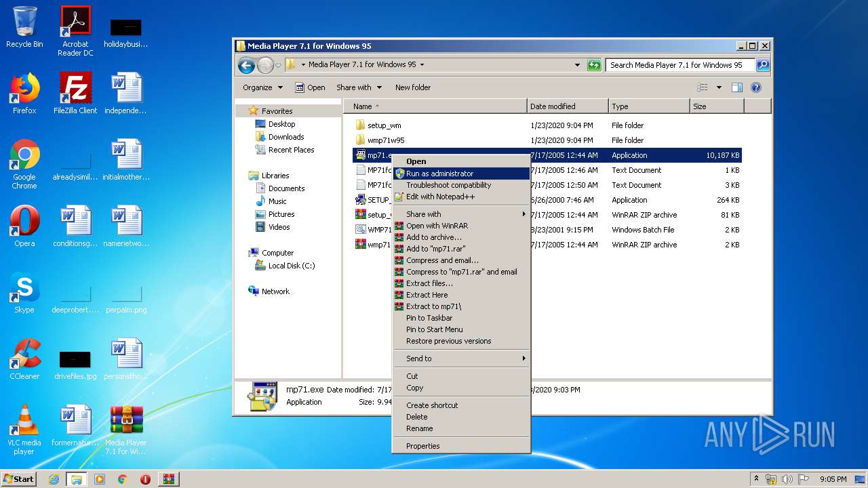Select Downloads under Favorites
The image size is (868, 488).
point(279,137)
